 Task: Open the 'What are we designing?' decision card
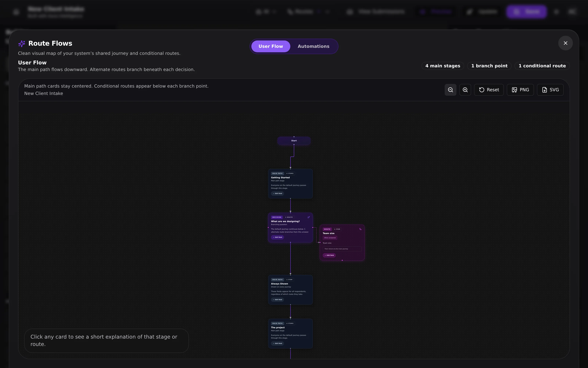[290, 227]
